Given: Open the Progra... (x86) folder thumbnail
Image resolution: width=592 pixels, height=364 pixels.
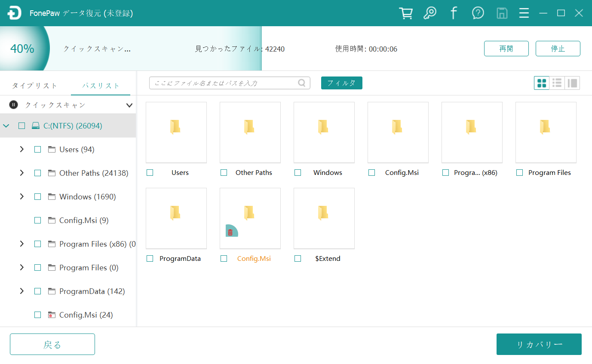Looking at the screenshot, I should tap(472, 132).
